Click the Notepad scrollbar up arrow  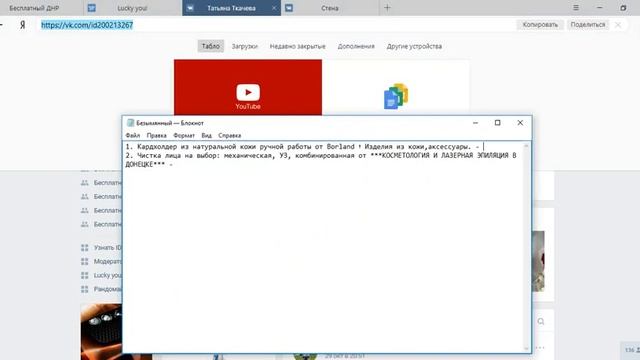click(527, 145)
